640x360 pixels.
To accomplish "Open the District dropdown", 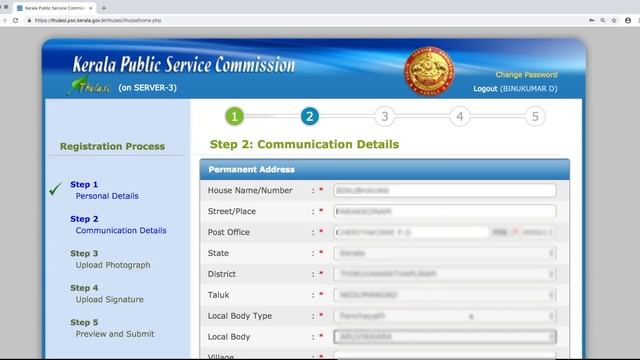I will tap(444, 274).
